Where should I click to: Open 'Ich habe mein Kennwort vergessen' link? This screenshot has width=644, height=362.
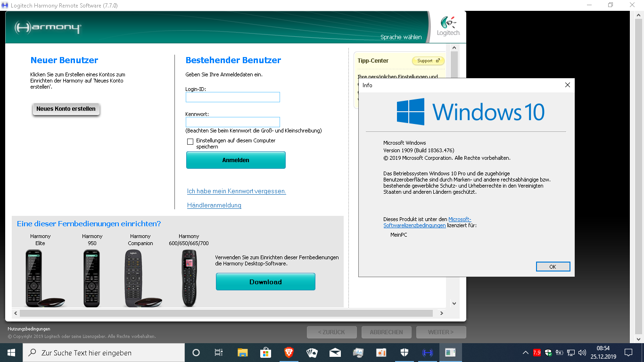click(x=237, y=191)
